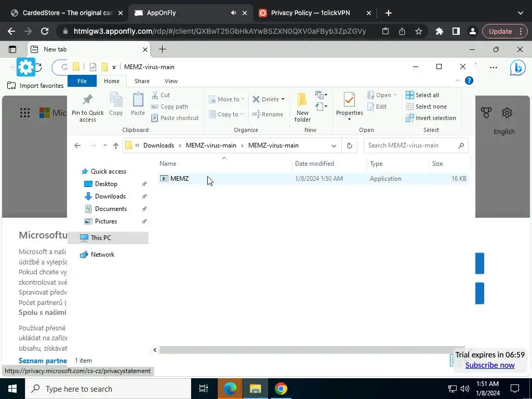This screenshot has height=399, width=532.
Task: Open the Move to dropdown
Action: click(x=227, y=99)
